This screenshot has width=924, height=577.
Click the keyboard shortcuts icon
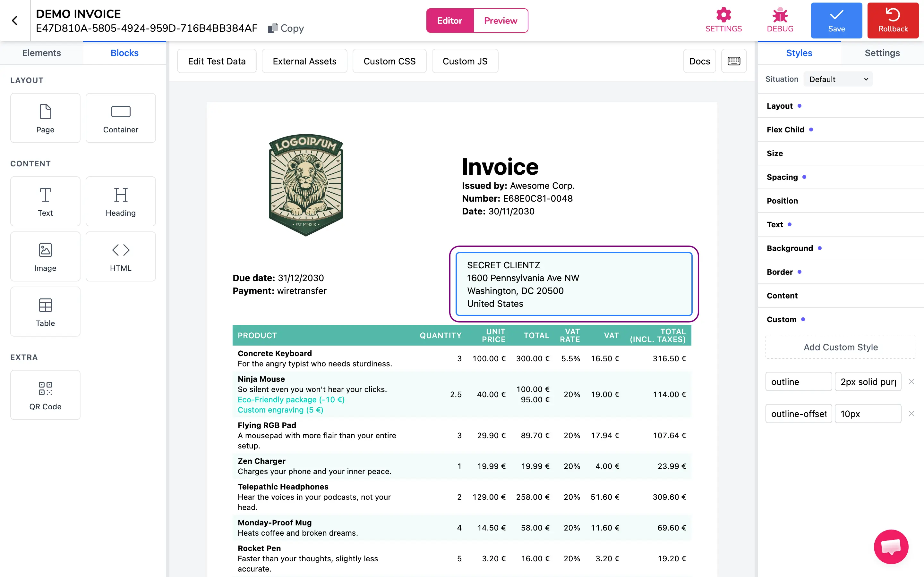click(733, 61)
